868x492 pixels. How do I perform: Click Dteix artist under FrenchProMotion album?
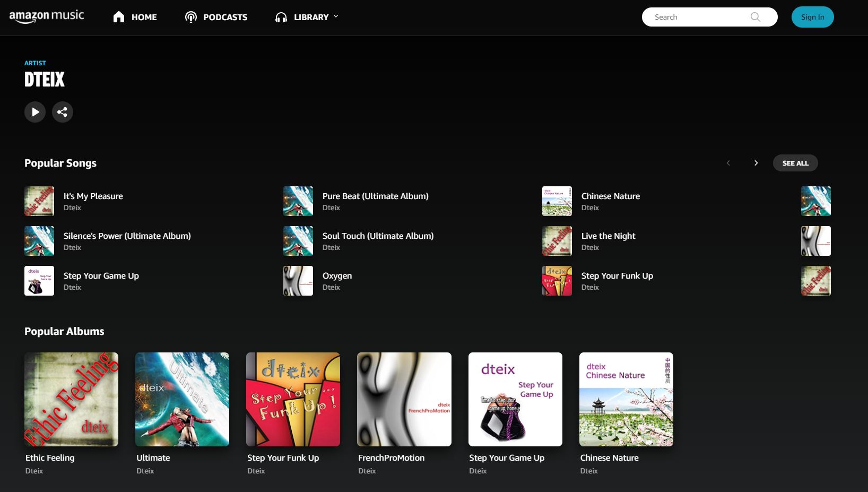tap(367, 471)
